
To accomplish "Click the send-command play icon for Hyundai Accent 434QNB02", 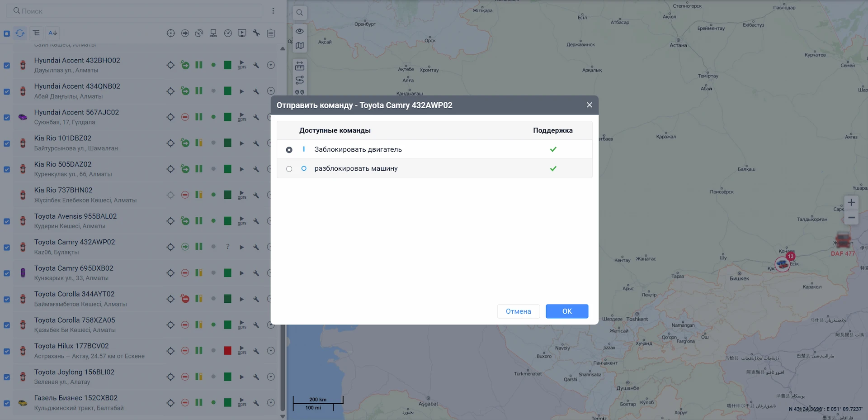I will pos(242,91).
